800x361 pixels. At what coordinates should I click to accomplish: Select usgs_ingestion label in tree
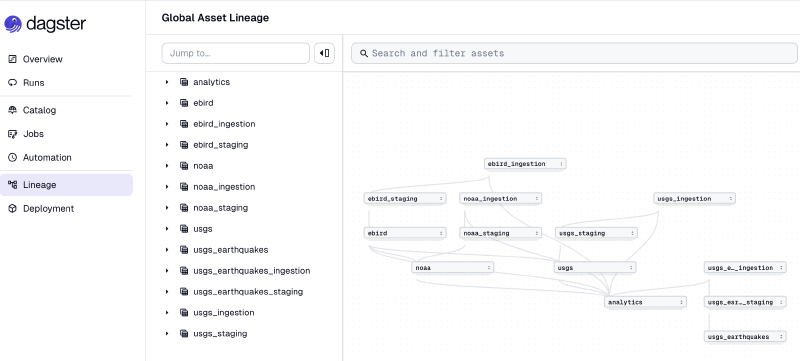point(223,313)
